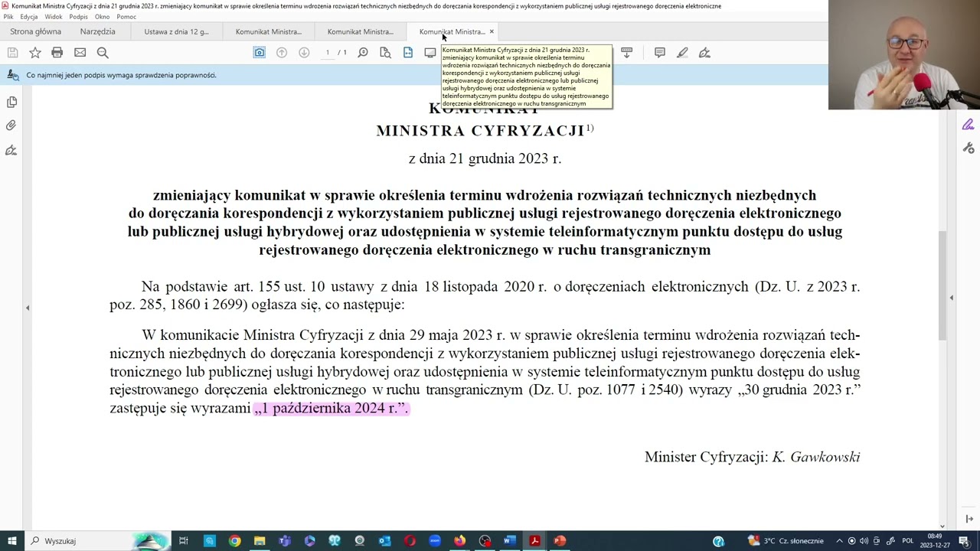This screenshot has width=980, height=551.
Task: Add a comment with speech bubble icon
Action: pos(660,53)
